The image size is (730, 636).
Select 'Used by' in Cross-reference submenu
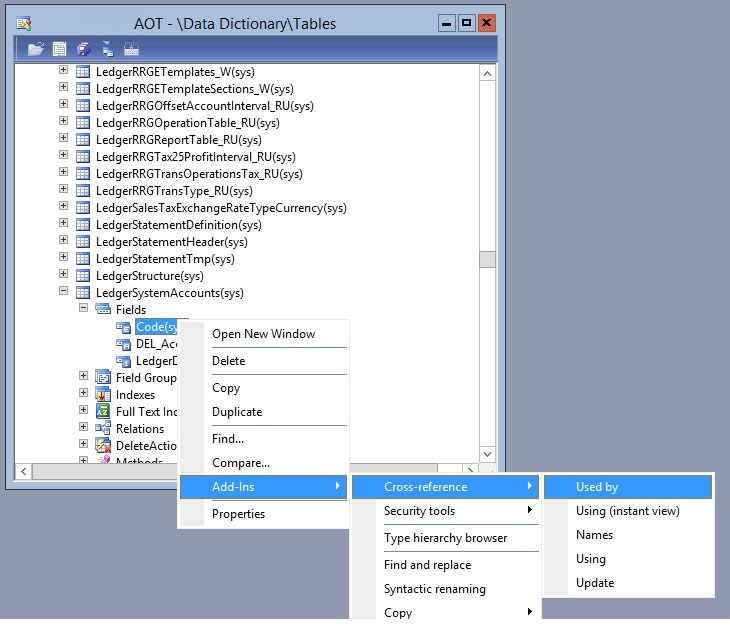click(x=597, y=487)
